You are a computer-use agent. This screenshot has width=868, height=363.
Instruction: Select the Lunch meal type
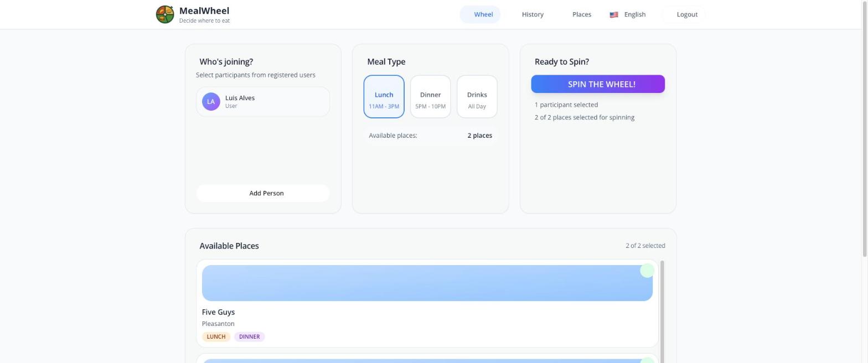coord(384,97)
